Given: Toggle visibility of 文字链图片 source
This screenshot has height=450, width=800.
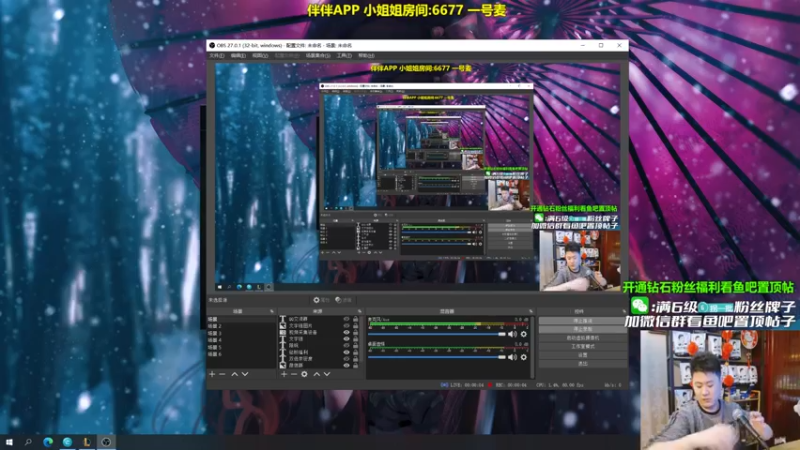Looking at the screenshot, I should tap(346, 326).
